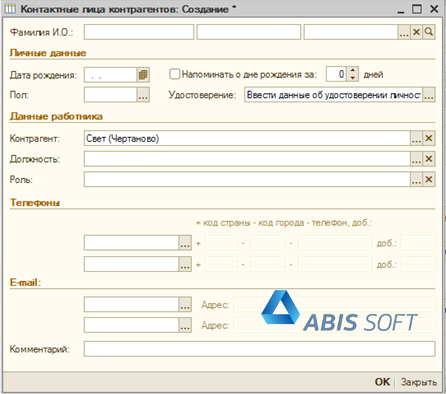Image resolution: width=446 pixels, height=394 pixels.
Task: Enable Напоминать о дне рождения checkbox
Action: click(x=174, y=74)
